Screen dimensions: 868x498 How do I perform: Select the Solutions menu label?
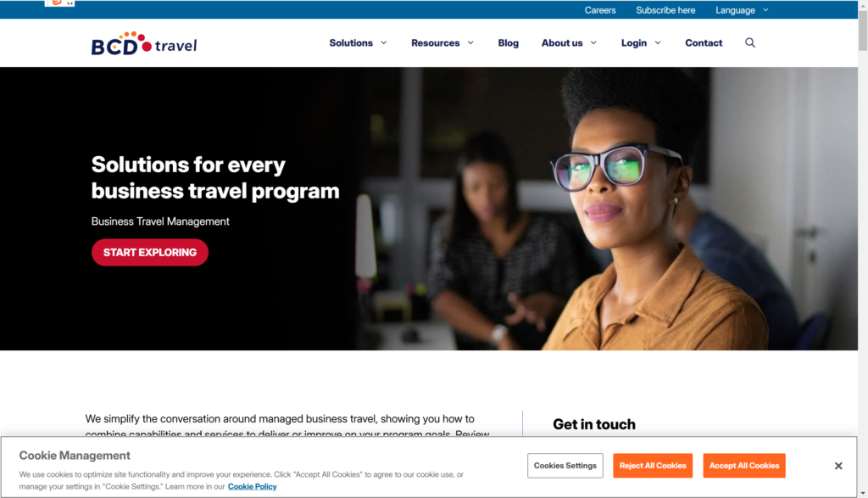(x=351, y=42)
